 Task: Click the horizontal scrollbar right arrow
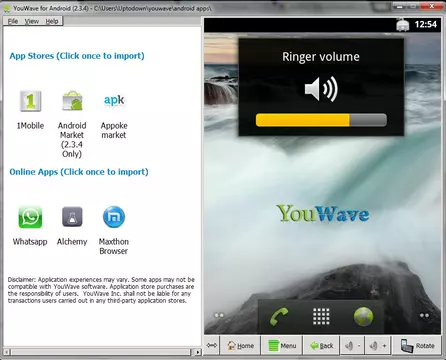click(x=198, y=352)
